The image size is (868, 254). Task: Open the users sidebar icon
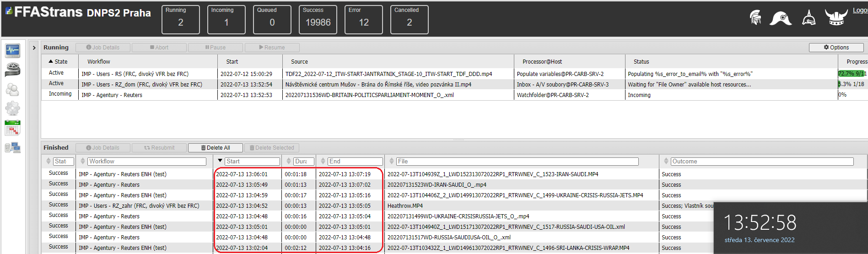pyautogui.click(x=12, y=89)
